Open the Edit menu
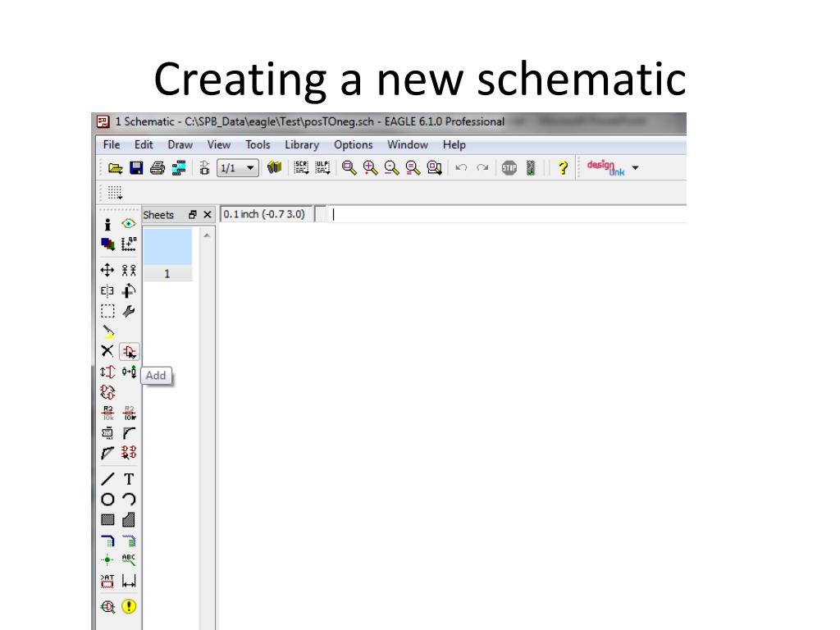The width and height of the screenshot is (840, 630). pyautogui.click(x=144, y=144)
